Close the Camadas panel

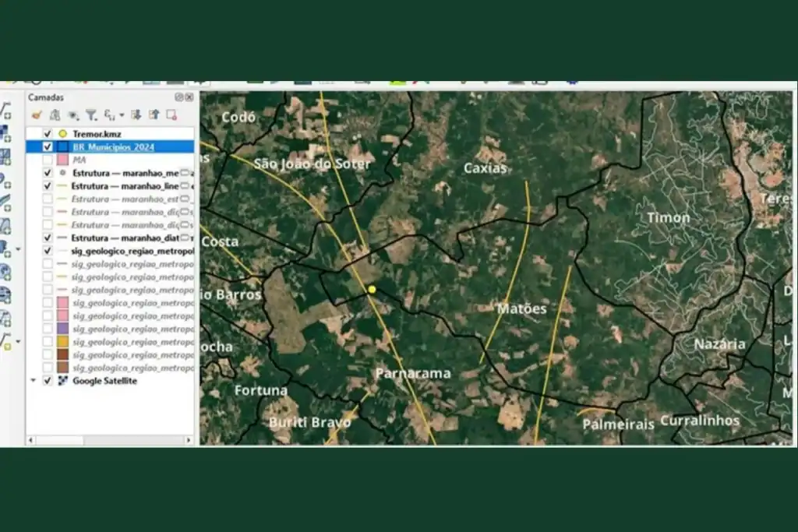click(190, 97)
